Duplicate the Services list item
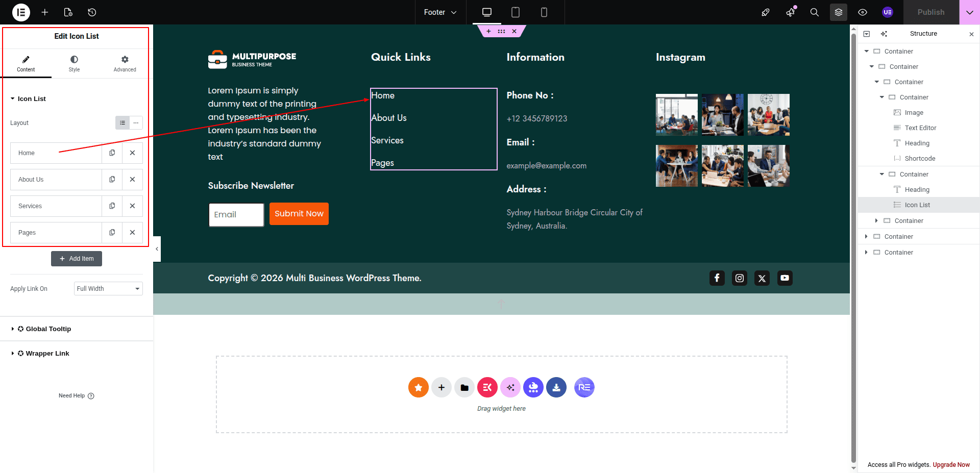 click(112, 206)
